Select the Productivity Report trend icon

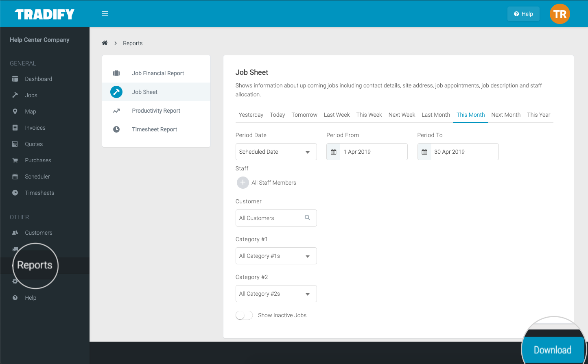[116, 111]
